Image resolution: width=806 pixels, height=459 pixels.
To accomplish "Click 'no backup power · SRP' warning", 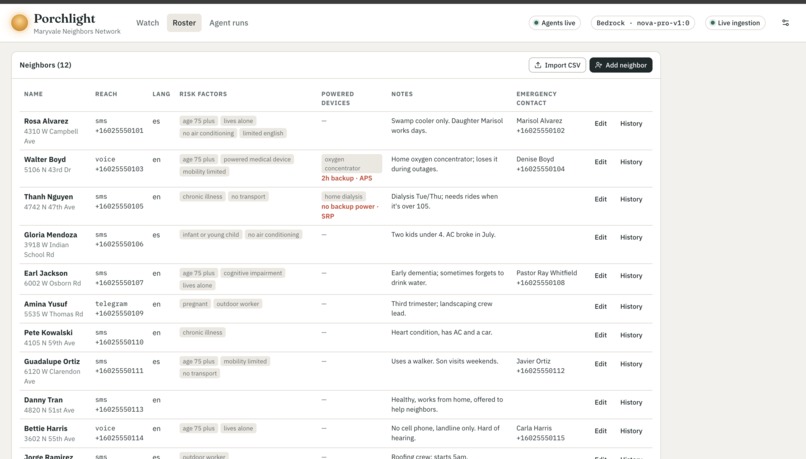I will (350, 211).
